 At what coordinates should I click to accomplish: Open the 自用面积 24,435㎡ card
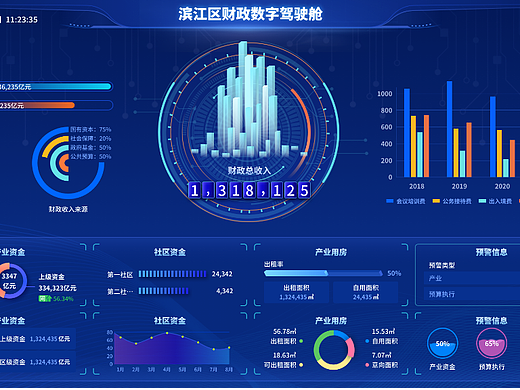tap(366, 292)
